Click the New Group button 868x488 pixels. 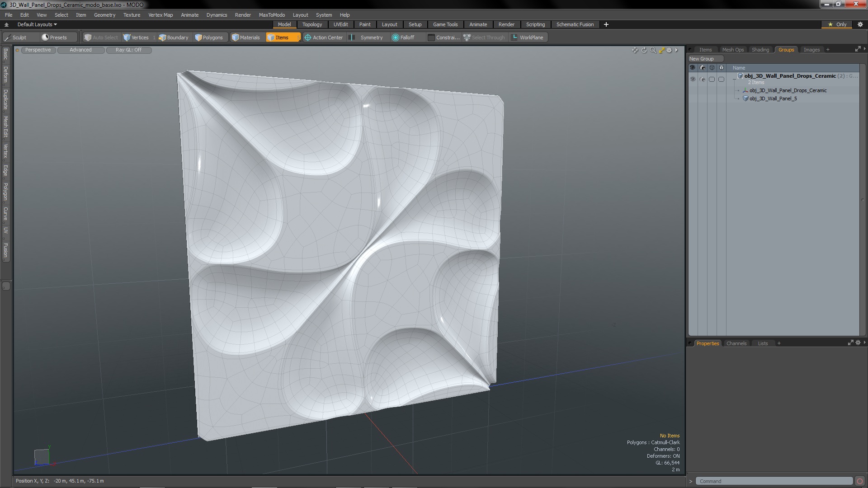(x=705, y=59)
